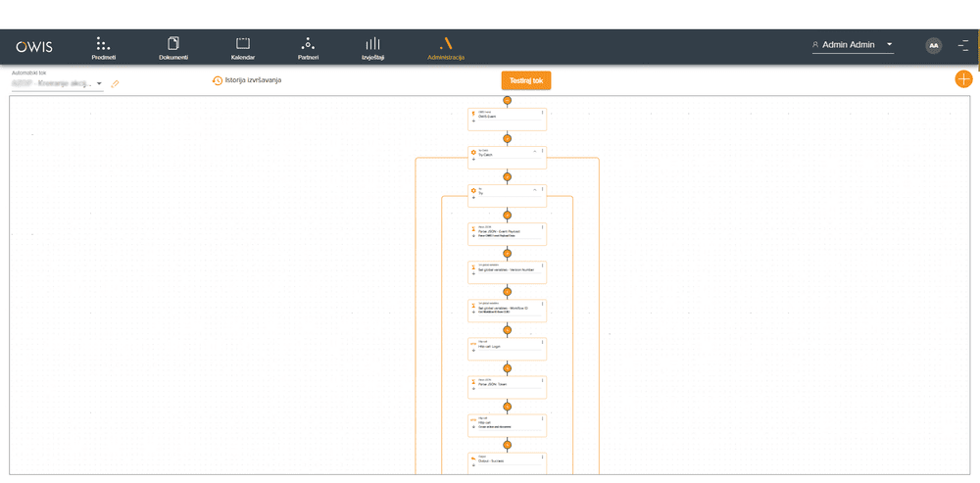This screenshot has height=483, width=980.
Task: Click the top orange circle connector above OWIS Event
Action: [x=508, y=100]
